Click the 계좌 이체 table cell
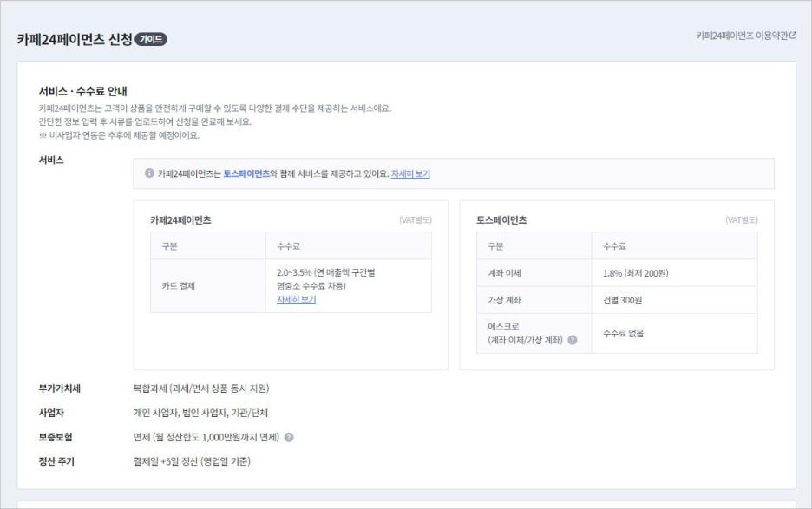 click(x=534, y=273)
